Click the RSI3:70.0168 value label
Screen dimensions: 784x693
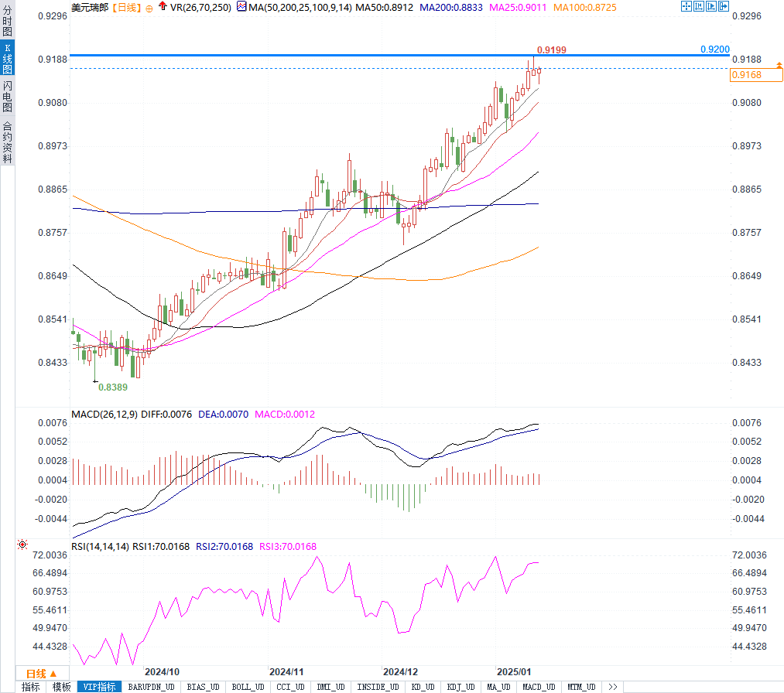[x=288, y=547]
